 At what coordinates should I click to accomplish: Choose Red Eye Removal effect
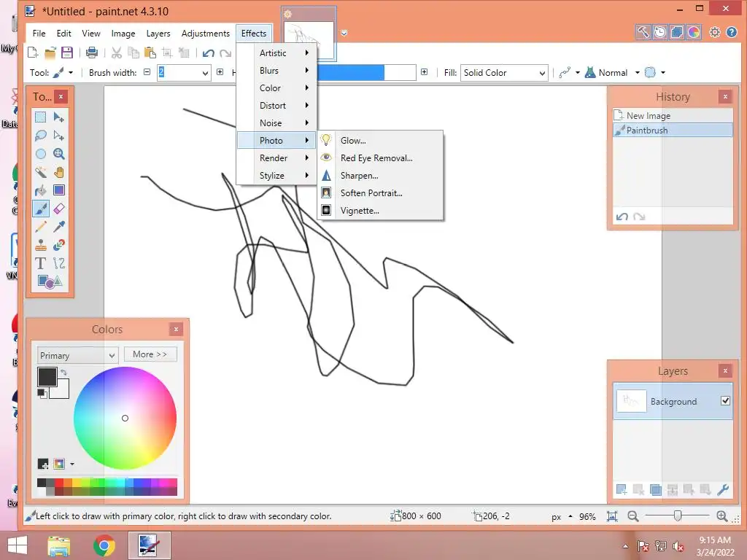click(x=380, y=158)
